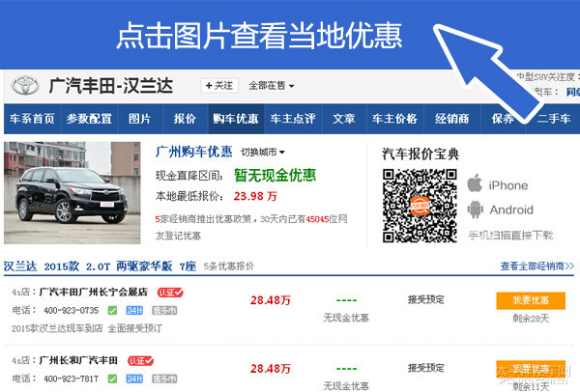Click 我要优惠 button for 长宁会展店

(x=530, y=300)
